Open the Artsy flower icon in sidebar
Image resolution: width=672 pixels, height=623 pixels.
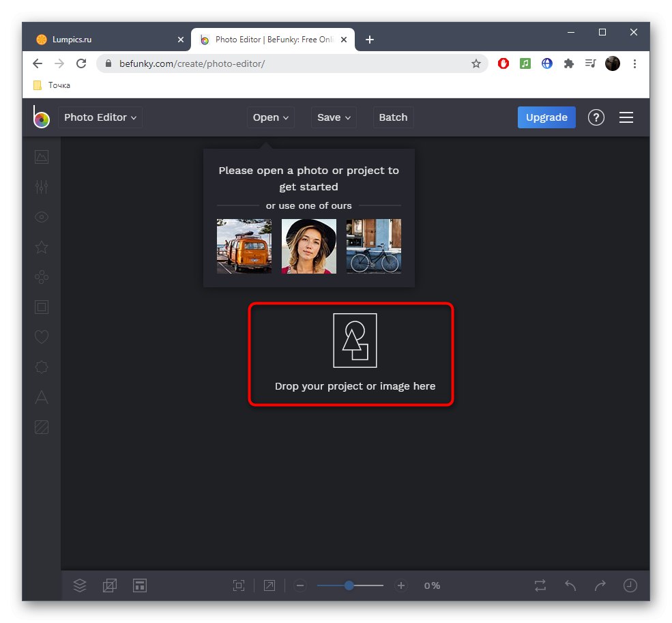pos(42,277)
